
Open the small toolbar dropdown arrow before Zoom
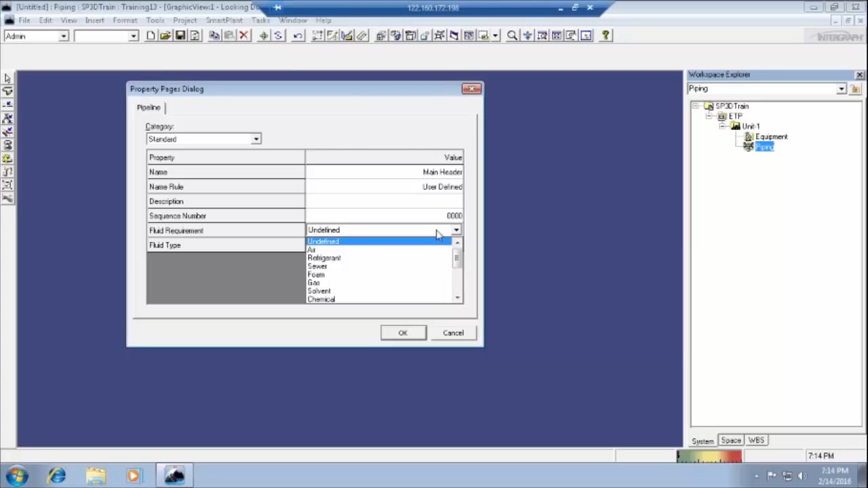(x=496, y=36)
